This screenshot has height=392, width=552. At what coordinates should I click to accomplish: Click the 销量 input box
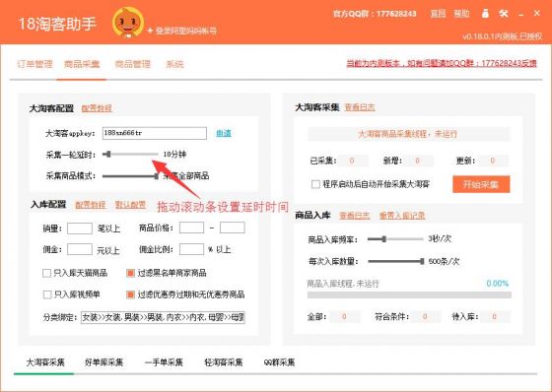80,229
